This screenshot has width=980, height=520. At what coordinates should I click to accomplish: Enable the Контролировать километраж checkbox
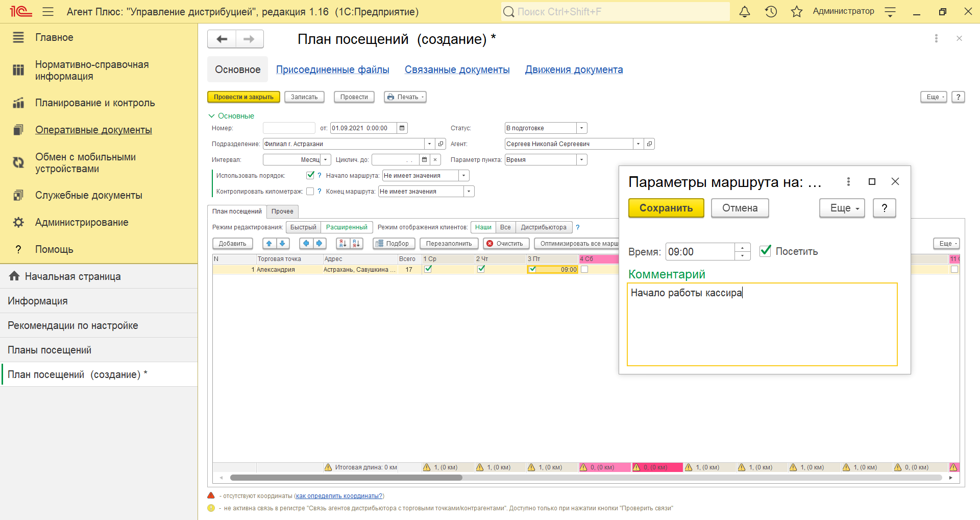point(310,192)
